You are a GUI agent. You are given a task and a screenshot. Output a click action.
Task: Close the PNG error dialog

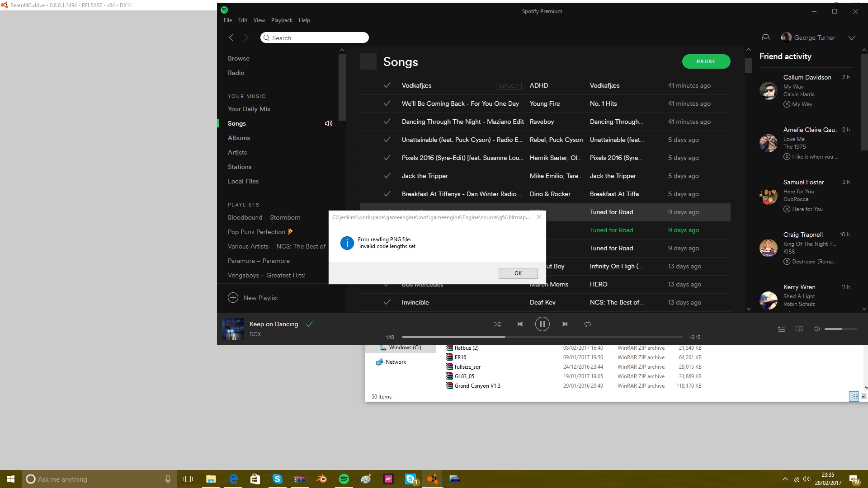tap(539, 217)
